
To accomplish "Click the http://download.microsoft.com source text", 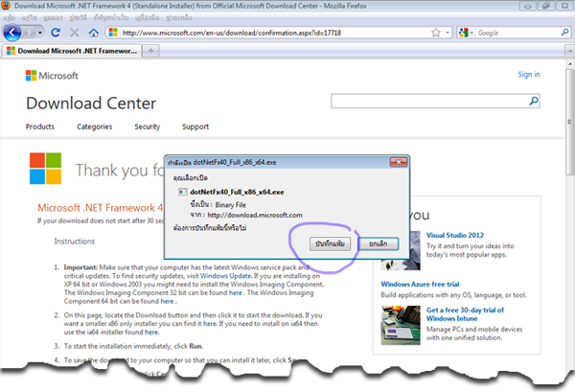I will 255,215.
